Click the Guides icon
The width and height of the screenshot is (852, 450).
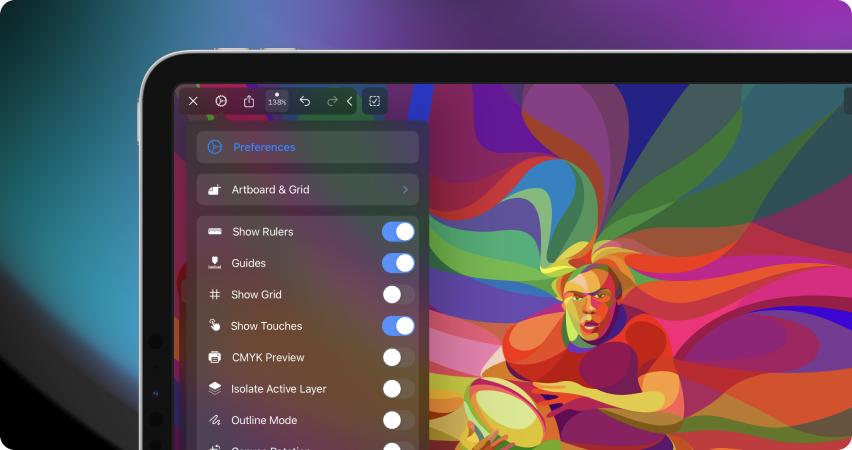click(x=215, y=263)
